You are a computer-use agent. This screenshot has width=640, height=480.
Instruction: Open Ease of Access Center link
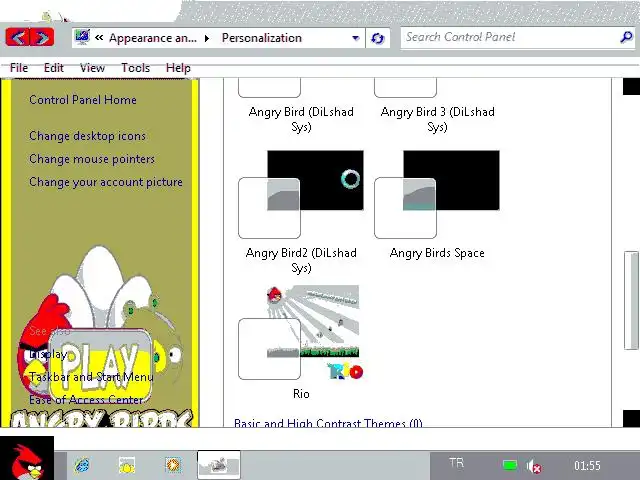pyautogui.click(x=86, y=400)
